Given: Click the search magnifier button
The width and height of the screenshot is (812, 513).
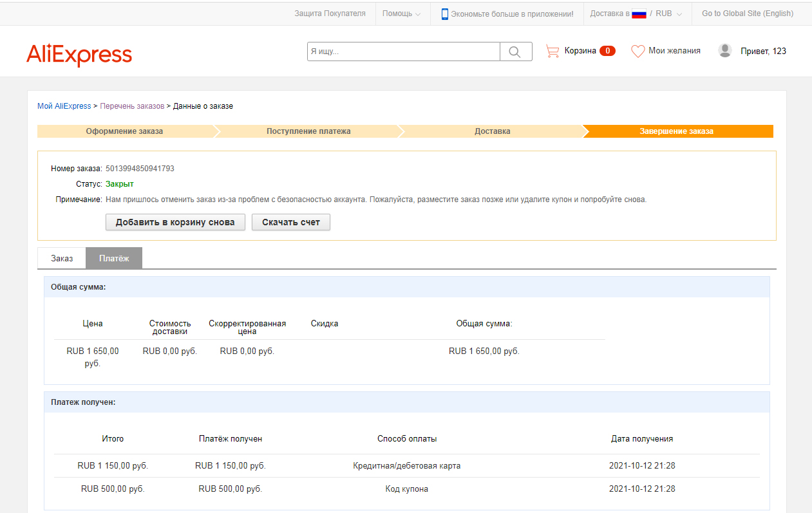Looking at the screenshot, I should (x=516, y=51).
